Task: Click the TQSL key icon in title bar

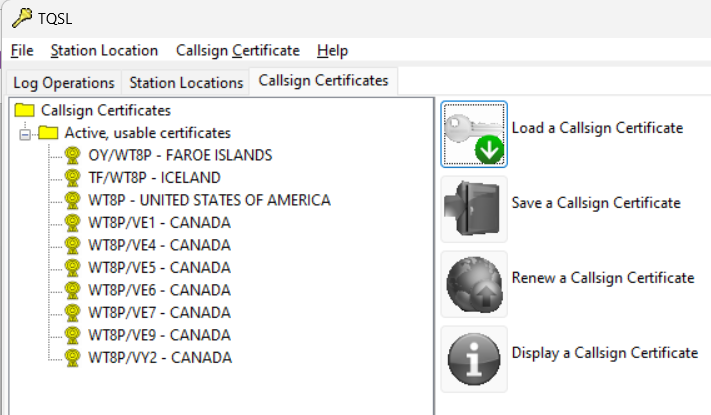Action: 22,18
